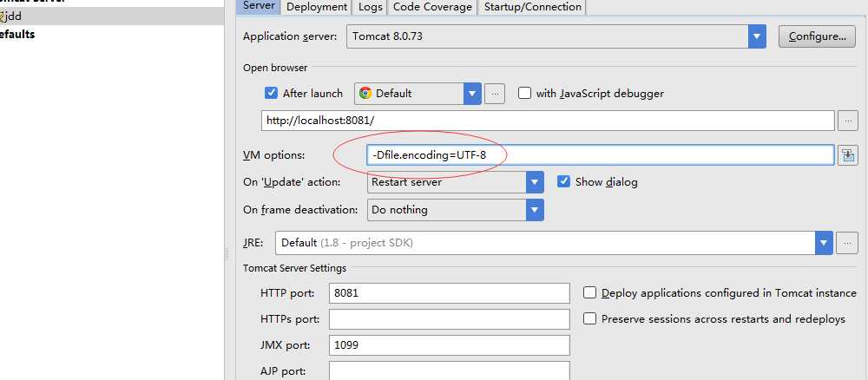Screen dimensions: 868x380
Task: Open the On 'Update' action dropdown arrow
Action: (x=535, y=182)
